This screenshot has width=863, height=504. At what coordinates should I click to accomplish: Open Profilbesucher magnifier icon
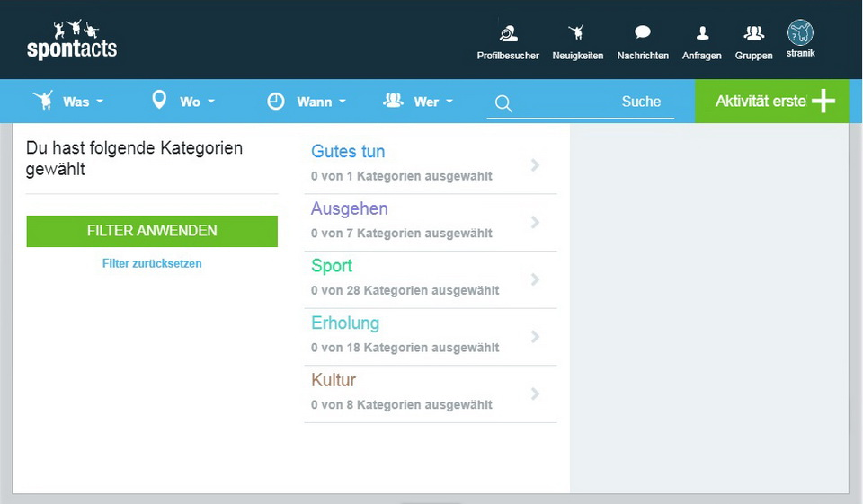click(508, 33)
